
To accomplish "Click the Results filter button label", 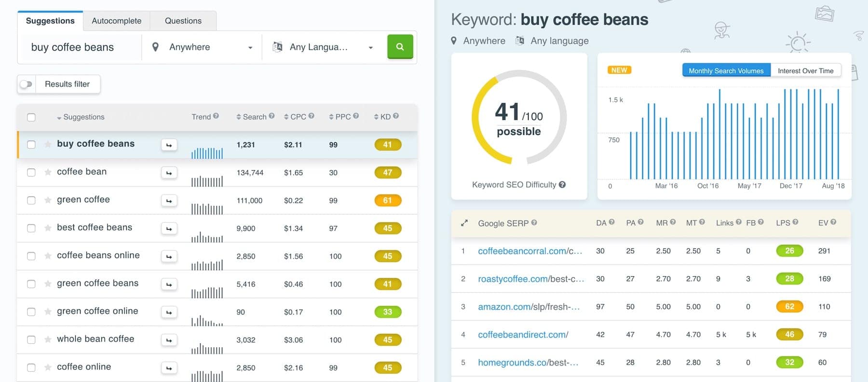I will pos(68,84).
